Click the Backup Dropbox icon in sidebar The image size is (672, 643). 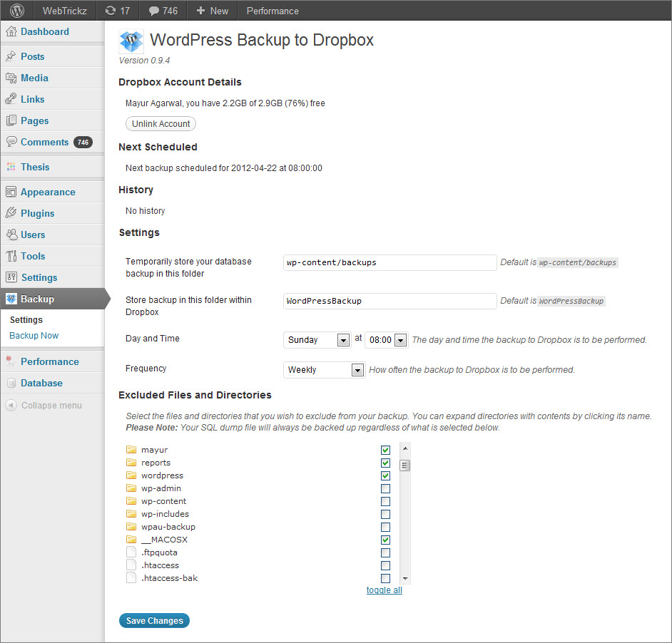pyautogui.click(x=11, y=299)
